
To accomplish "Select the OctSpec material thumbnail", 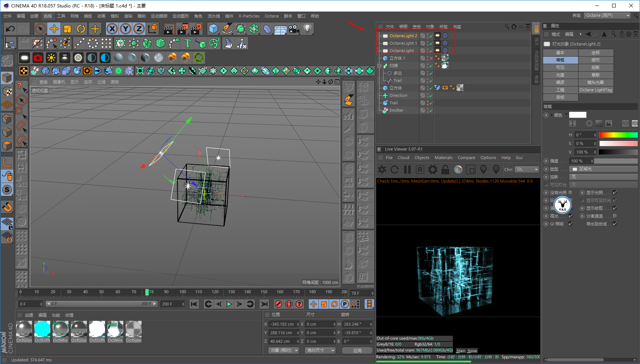I will (133, 329).
